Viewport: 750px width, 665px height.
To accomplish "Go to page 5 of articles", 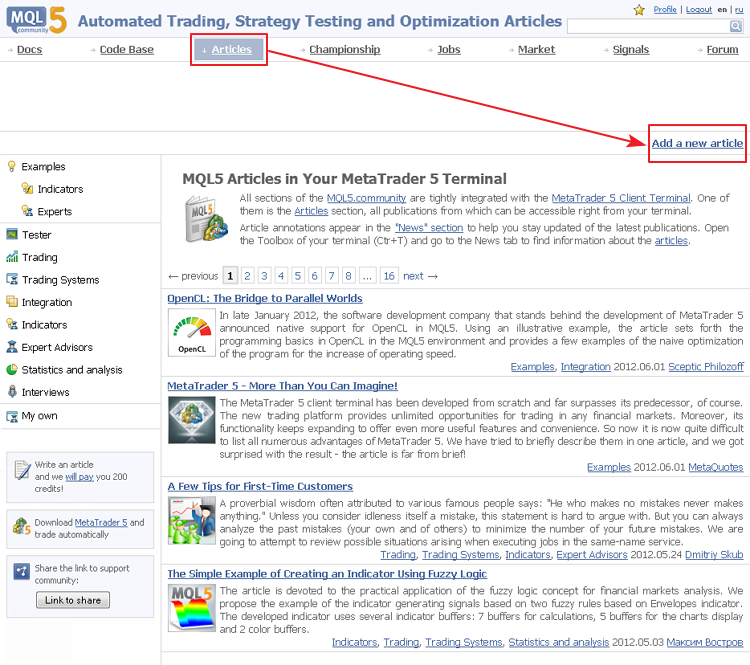I will point(298,276).
